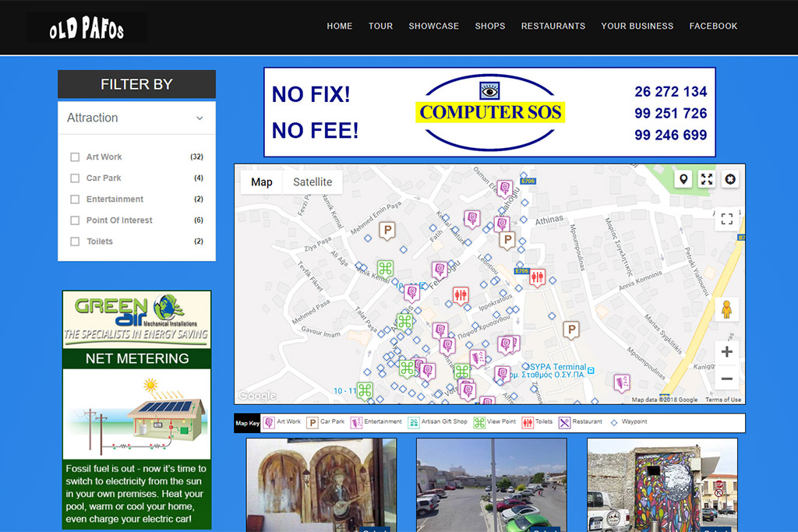The width and height of the screenshot is (798, 532).
Task: Click the Waypoint entry in Map Key
Action: point(629,421)
